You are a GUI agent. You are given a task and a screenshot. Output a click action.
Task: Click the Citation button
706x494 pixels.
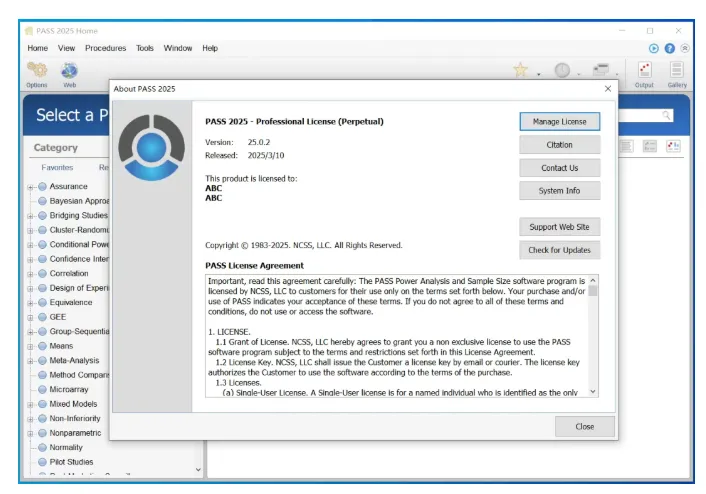559,145
